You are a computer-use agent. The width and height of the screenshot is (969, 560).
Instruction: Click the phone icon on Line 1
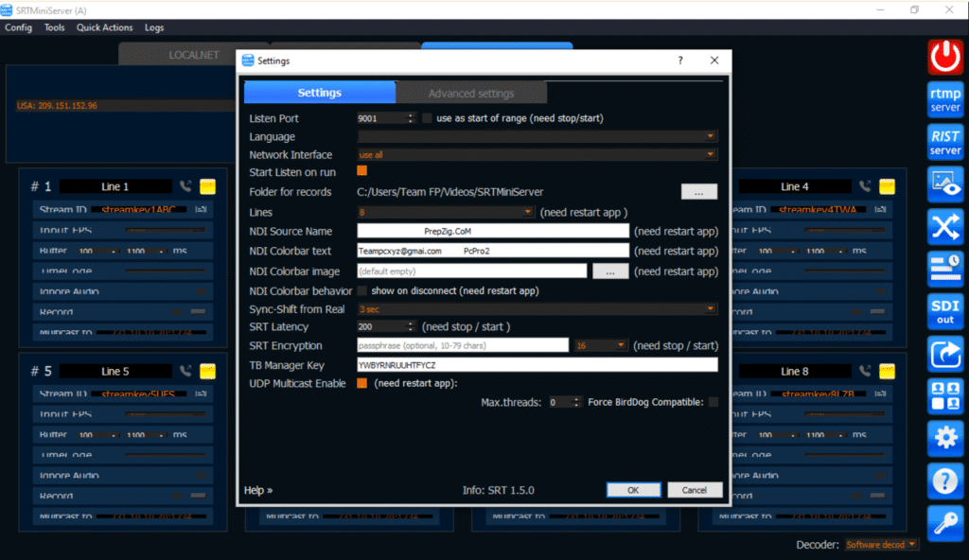(x=186, y=186)
